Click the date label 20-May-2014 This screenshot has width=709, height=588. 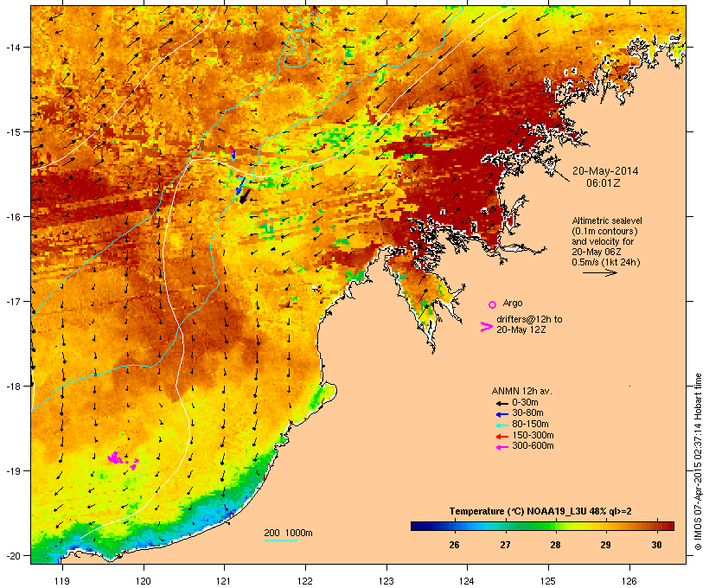605,171
